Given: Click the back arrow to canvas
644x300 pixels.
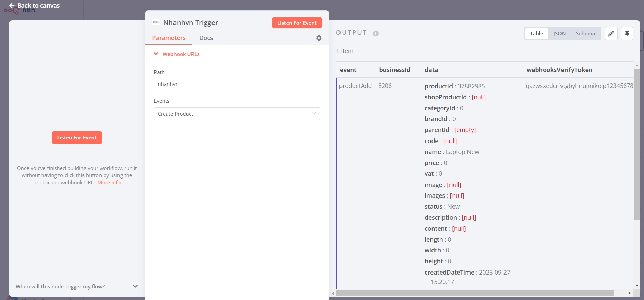Looking at the screenshot, I should pyautogui.click(x=12, y=5).
